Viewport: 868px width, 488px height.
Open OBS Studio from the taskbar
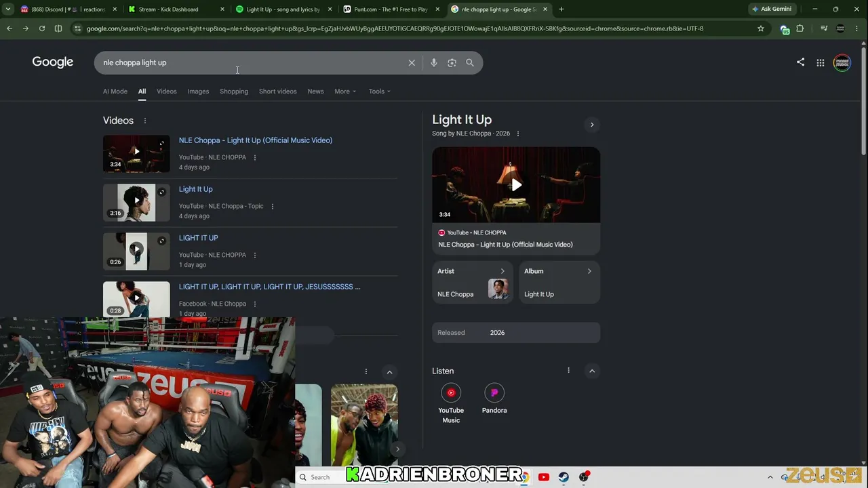(x=584, y=477)
